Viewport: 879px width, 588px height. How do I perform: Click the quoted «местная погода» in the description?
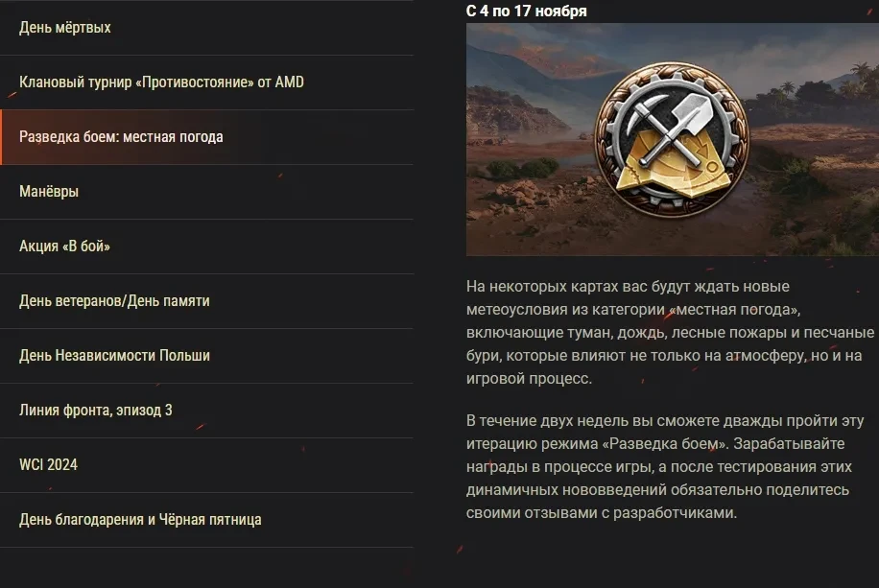coord(734,310)
